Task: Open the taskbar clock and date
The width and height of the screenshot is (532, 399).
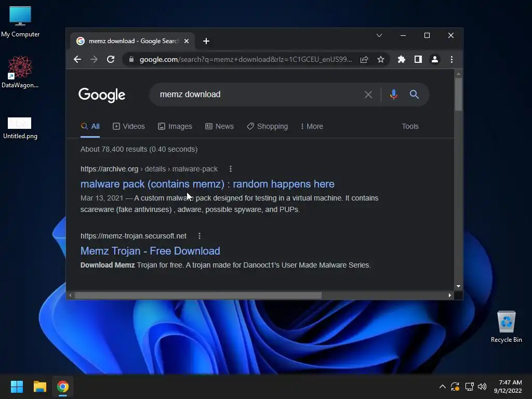Action: tap(508, 387)
